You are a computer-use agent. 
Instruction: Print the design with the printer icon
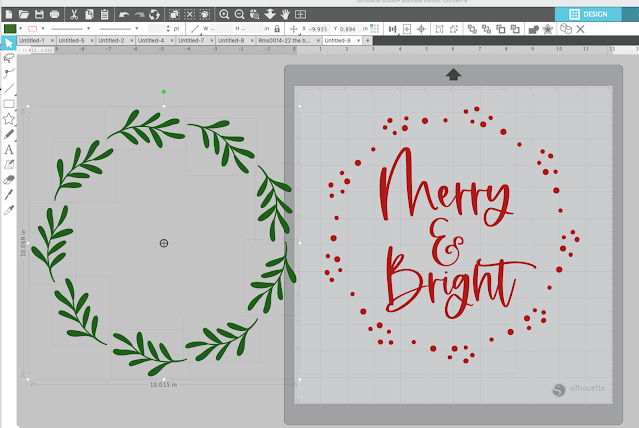click(x=55, y=15)
